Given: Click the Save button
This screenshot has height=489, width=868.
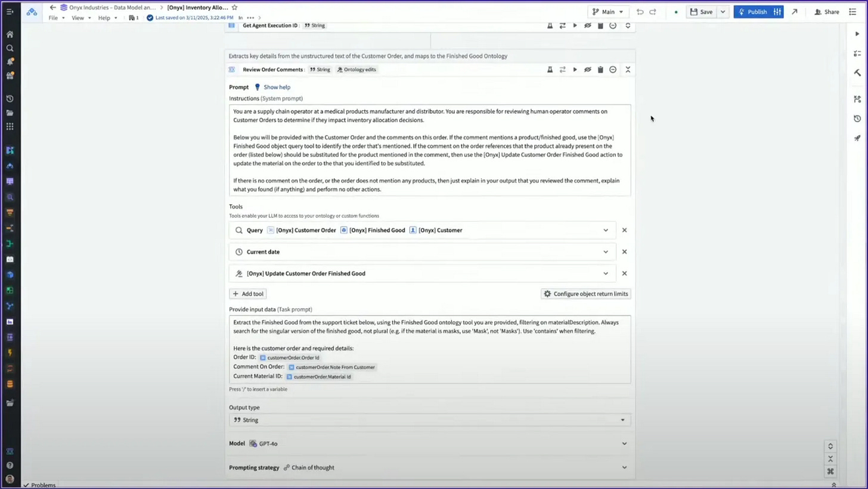Looking at the screenshot, I should 701,12.
